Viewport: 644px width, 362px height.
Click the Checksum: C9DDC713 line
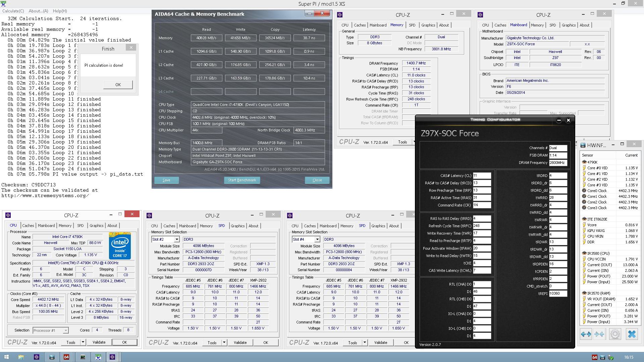(29, 185)
